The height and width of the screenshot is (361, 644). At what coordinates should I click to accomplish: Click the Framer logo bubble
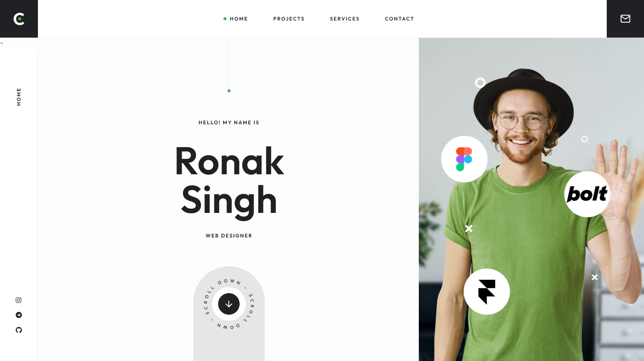[487, 291]
